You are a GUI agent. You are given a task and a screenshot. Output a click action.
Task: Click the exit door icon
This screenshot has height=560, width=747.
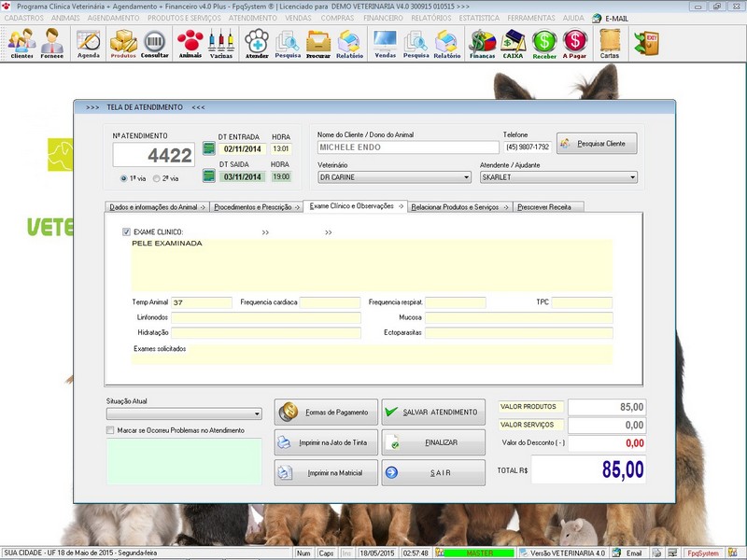pos(646,43)
